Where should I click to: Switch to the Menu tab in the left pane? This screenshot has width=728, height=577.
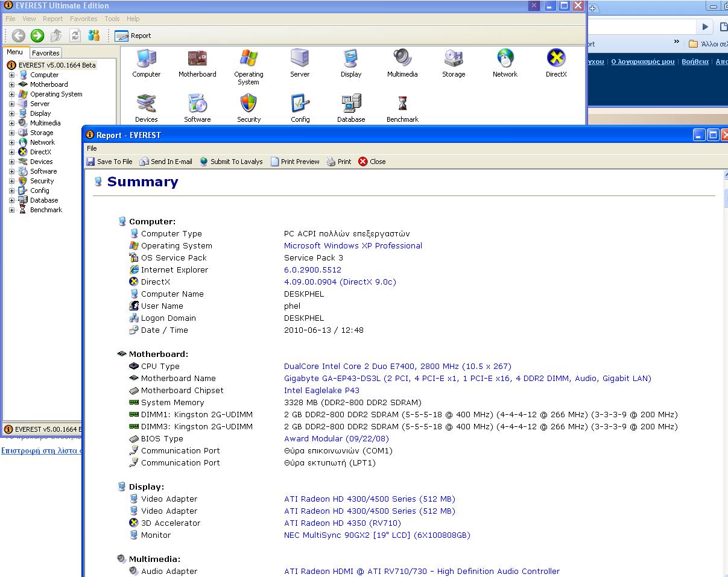coord(15,52)
